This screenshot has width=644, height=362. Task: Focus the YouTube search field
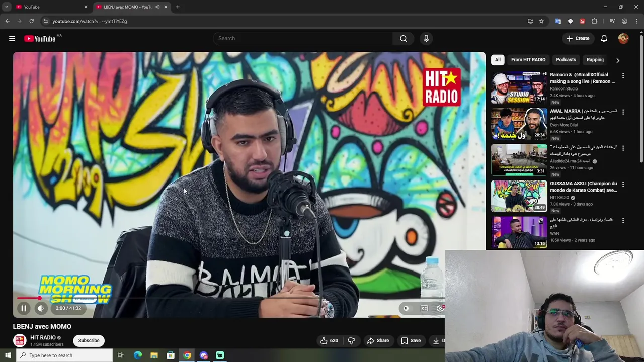[303, 38]
